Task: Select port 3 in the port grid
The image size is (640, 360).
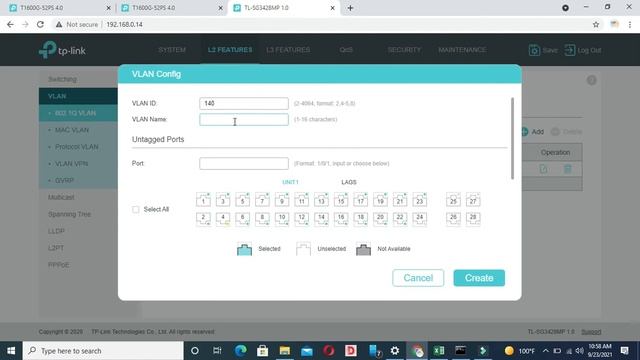Action: pyautogui.click(x=223, y=200)
